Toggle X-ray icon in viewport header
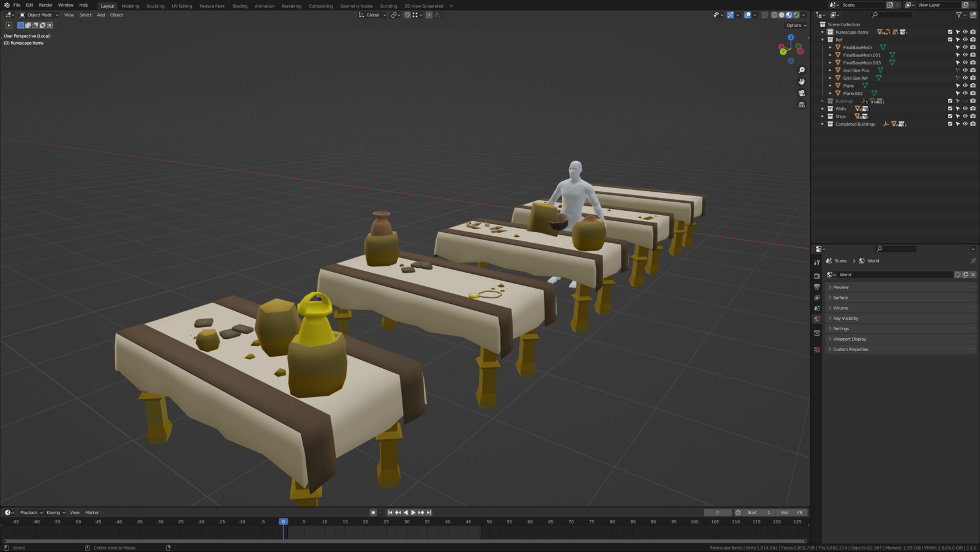 (764, 15)
